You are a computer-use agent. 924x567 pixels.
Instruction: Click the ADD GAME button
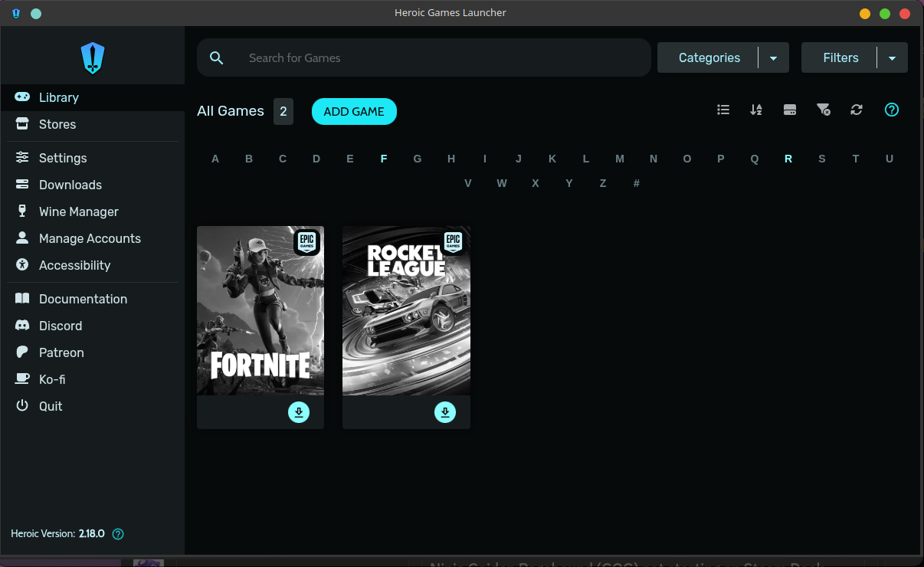pyautogui.click(x=354, y=111)
